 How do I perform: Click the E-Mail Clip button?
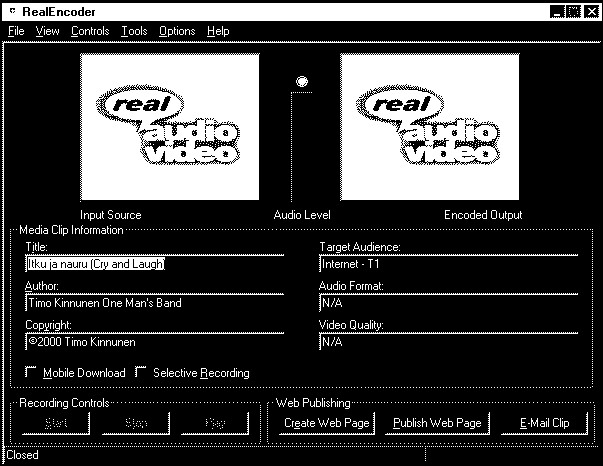545,423
